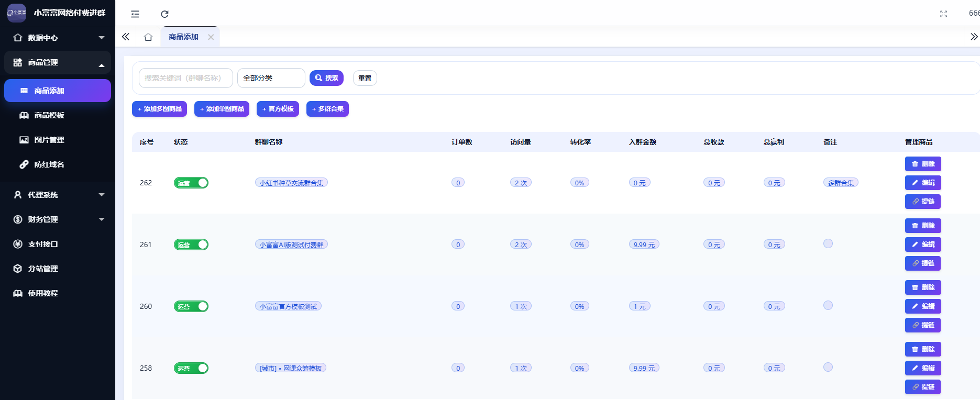Click the refresh page icon
The height and width of the screenshot is (400, 980).
click(164, 14)
